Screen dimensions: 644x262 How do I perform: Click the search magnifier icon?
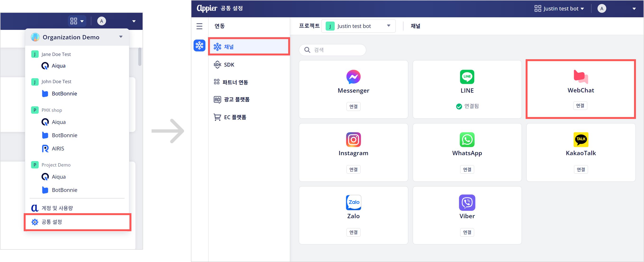coord(307,50)
